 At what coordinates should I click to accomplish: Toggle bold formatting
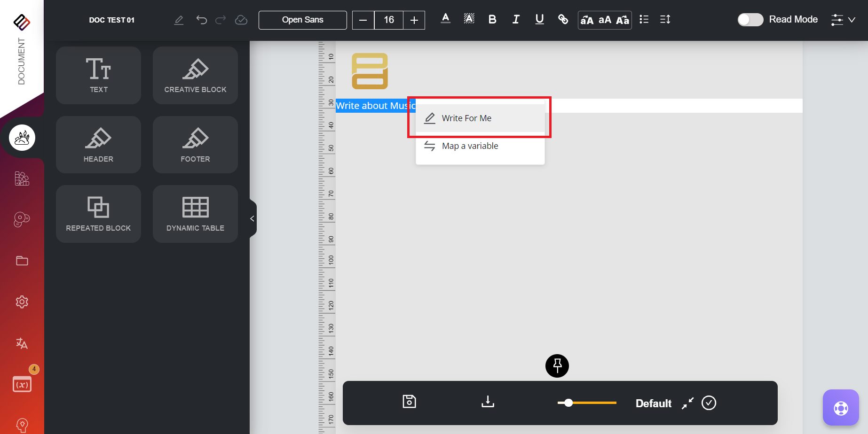492,19
